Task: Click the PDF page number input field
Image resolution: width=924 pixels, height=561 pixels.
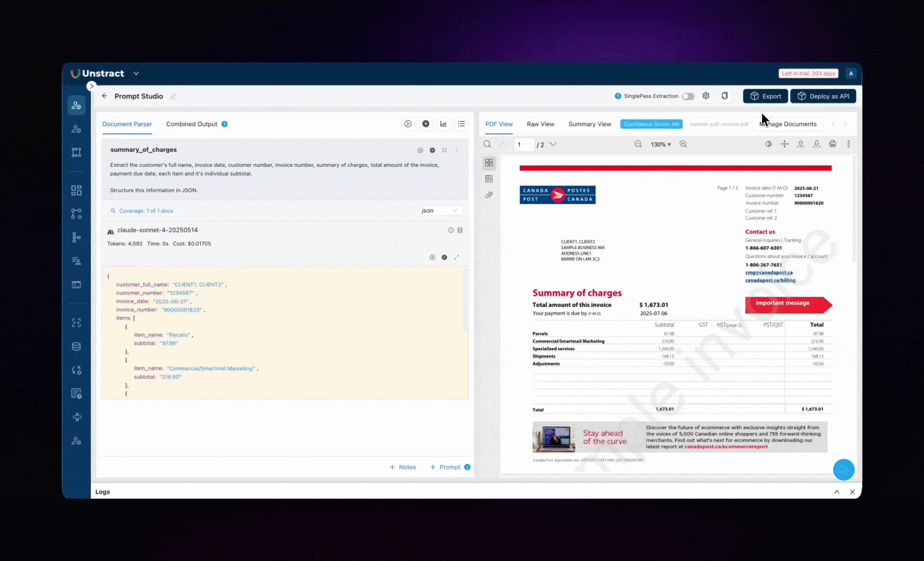Action: [x=524, y=144]
